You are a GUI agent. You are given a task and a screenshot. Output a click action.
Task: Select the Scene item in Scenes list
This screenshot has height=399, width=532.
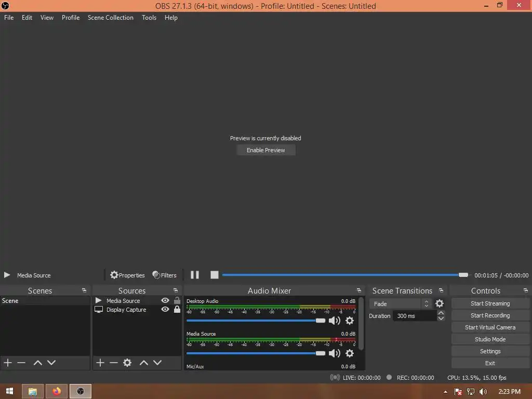(45, 301)
